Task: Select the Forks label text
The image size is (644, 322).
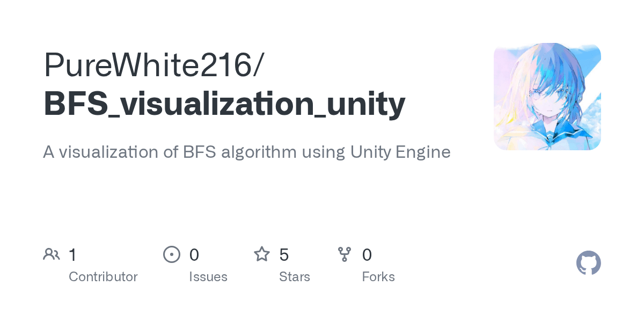Action: pos(378,277)
